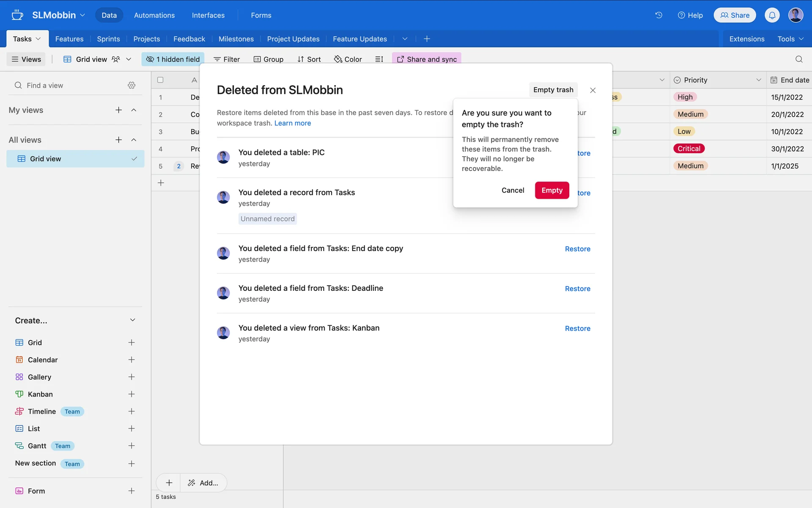812x508 pixels.
Task: Tick the select-all rows checkbox
Action: point(160,80)
